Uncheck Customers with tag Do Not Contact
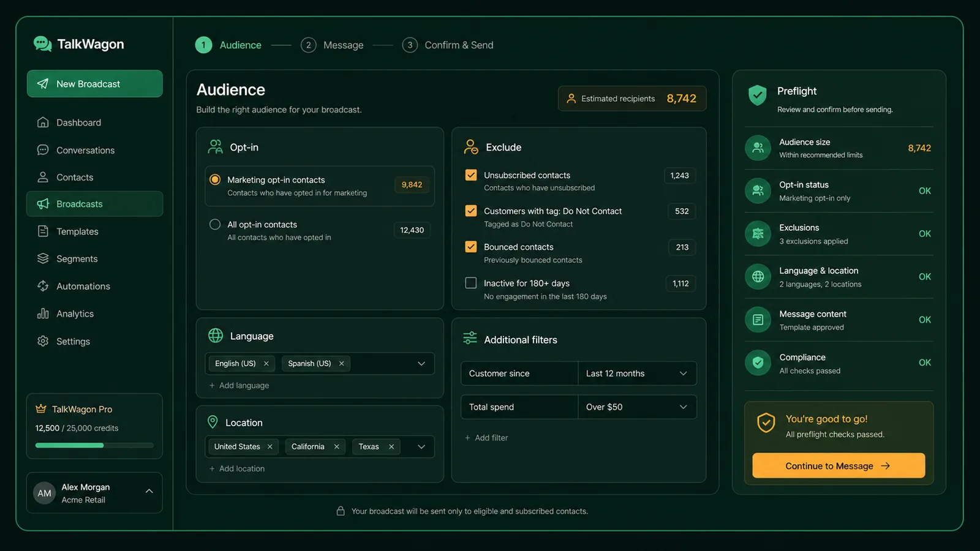Screen dimensions: 980x551 [471, 211]
